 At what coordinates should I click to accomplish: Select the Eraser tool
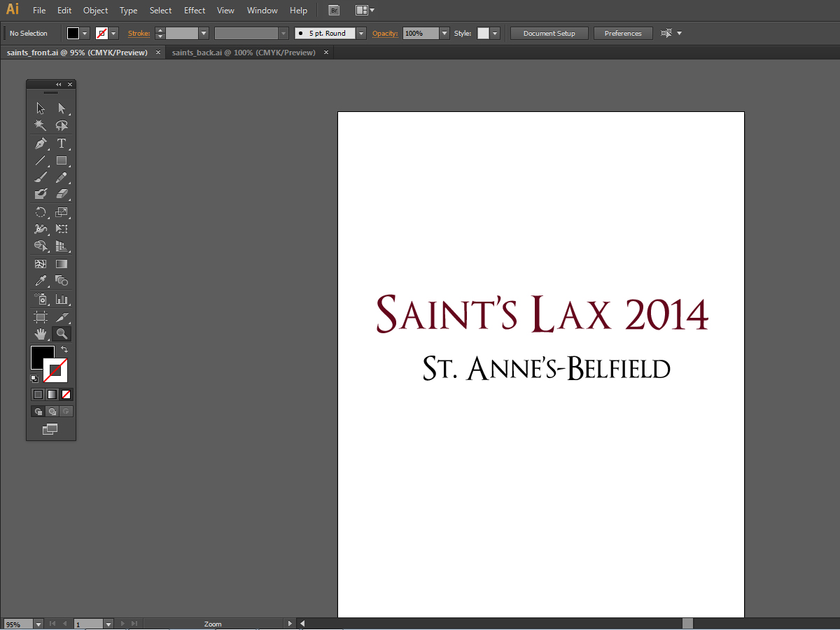click(62, 194)
